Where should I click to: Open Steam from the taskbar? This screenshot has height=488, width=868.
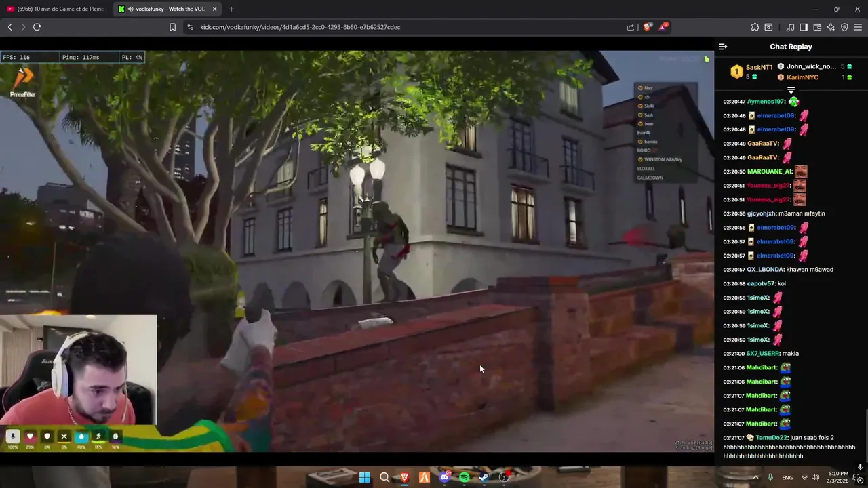pyautogui.click(x=484, y=477)
